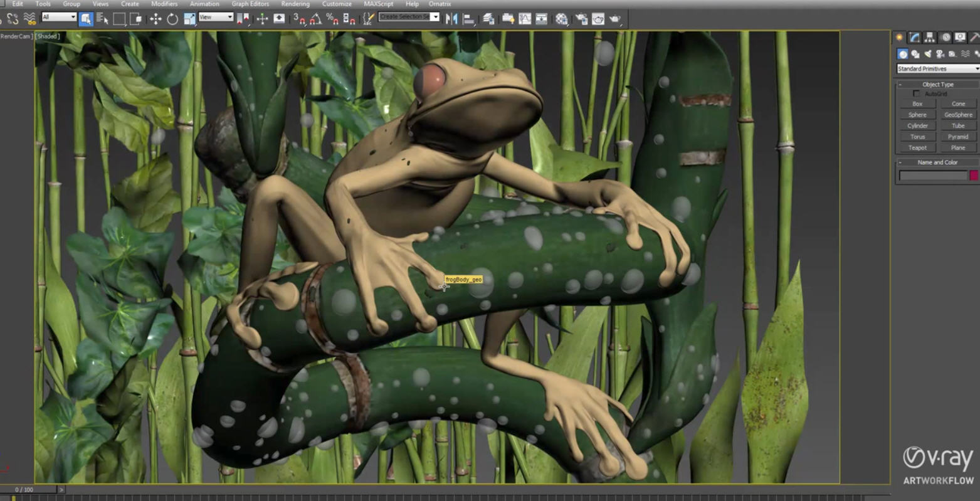The image size is (980, 501).
Task: Open the Modifiers menu
Action: (164, 4)
